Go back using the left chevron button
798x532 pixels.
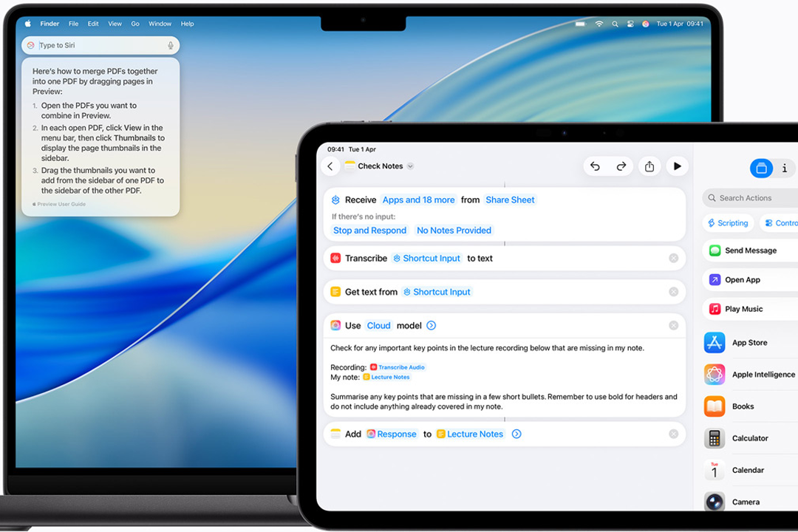pos(330,166)
